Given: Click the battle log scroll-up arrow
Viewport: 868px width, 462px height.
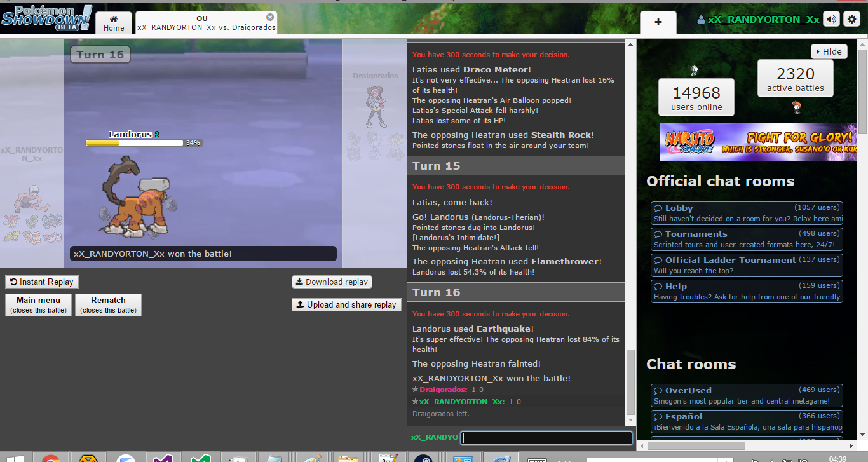Looking at the screenshot, I should [630, 44].
